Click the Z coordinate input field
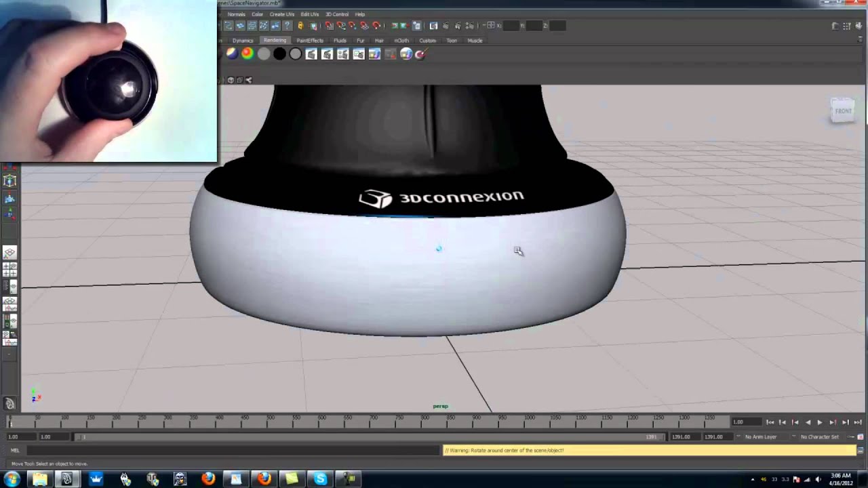The height and width of the screenshot is (488, 868). point(557,26)
